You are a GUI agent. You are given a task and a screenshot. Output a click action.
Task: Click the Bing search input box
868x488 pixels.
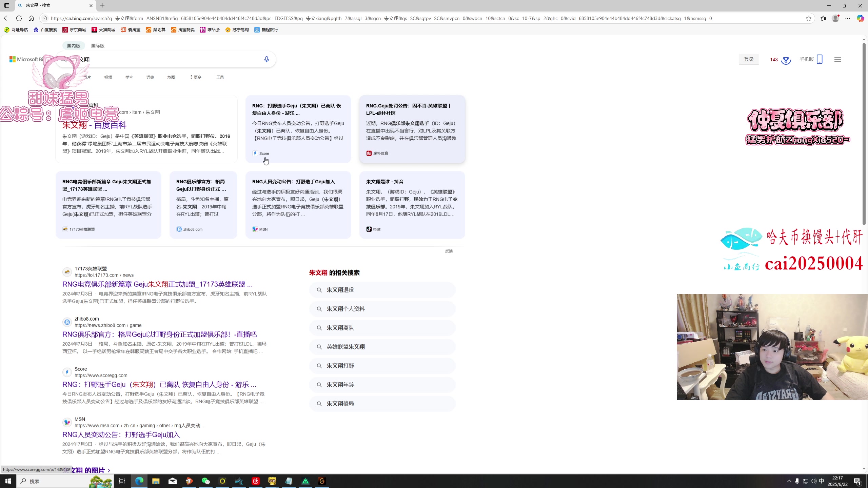click(x=166, y=59)
